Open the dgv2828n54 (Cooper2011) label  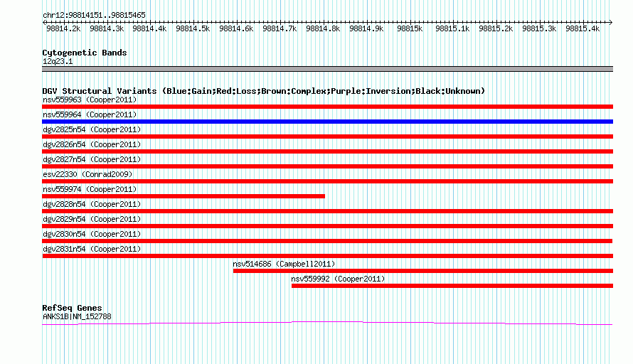[92, 204]
